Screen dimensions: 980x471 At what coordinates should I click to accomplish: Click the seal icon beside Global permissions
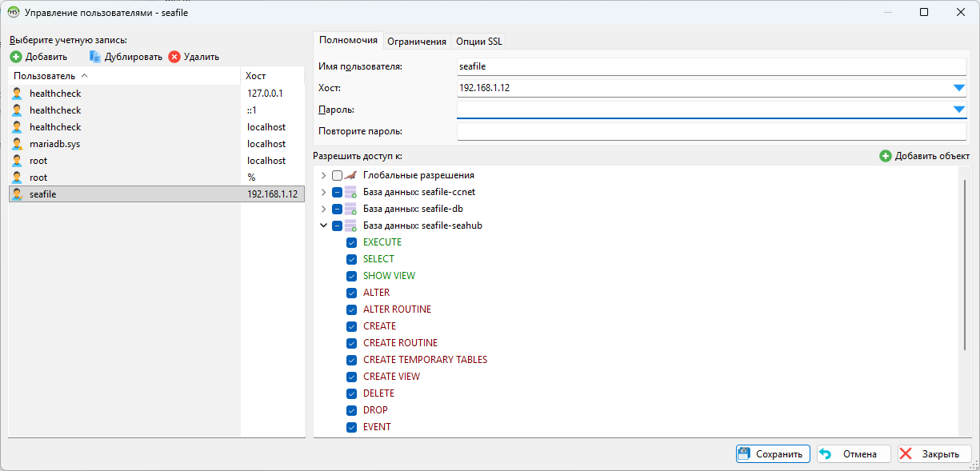[x=350, y=175]
